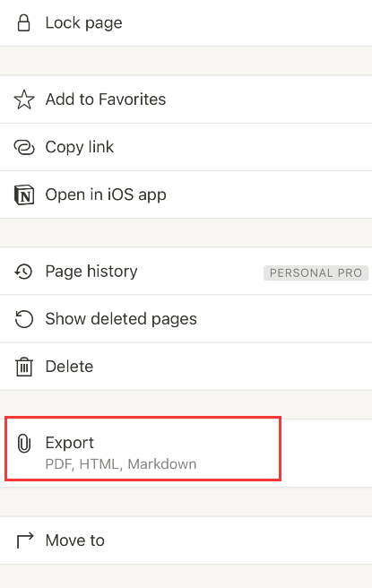Click the chain link icon
Viewport: 372px width, 588px height.
[x=24, y=147]
